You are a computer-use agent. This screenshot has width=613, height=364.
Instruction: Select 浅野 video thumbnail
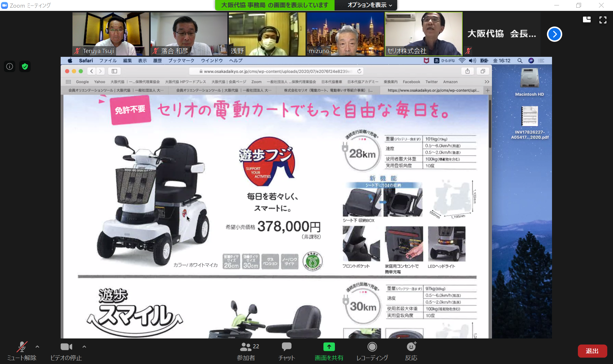[x=267, y=34]
